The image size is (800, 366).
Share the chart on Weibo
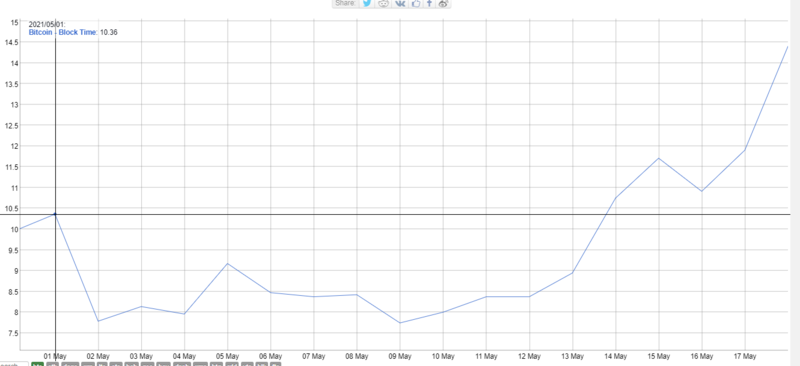coord(443,4)
